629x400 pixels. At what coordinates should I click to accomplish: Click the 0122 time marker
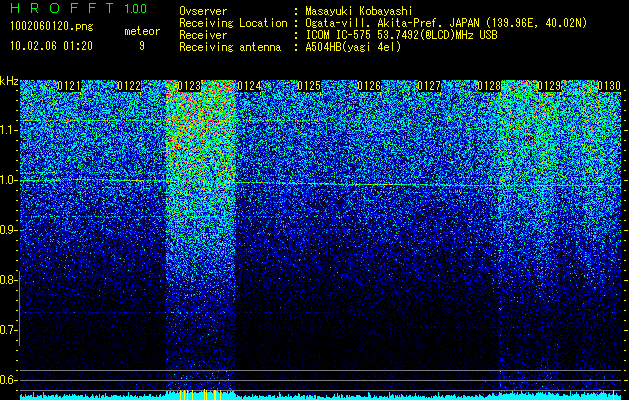tap(129, 86)
